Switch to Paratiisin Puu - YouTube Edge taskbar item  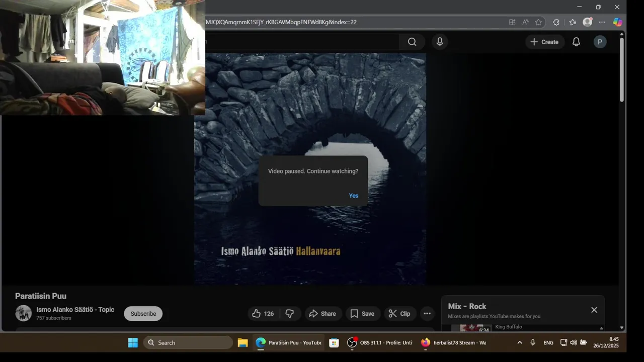pos(288,343)
